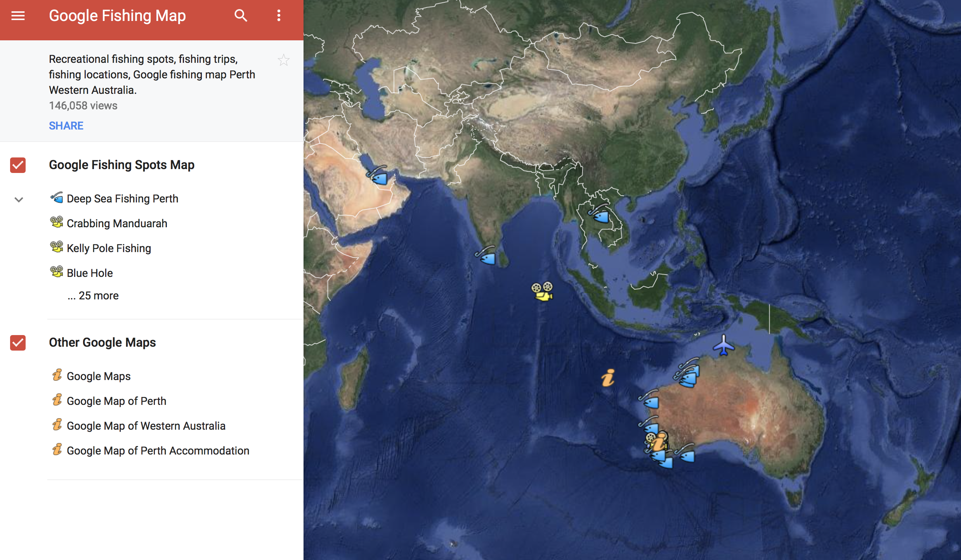Click camera icon beside Kelly Pole Fishing
Image resolution: width=961 pixels, height=560 pixels.
pyautogui.click(x=57, y=247)
